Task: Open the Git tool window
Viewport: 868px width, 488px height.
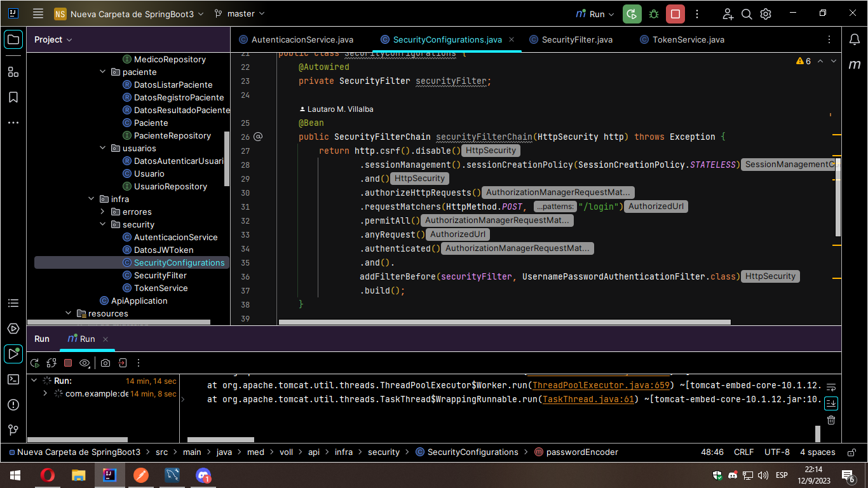Action: [x=13, y=430]
